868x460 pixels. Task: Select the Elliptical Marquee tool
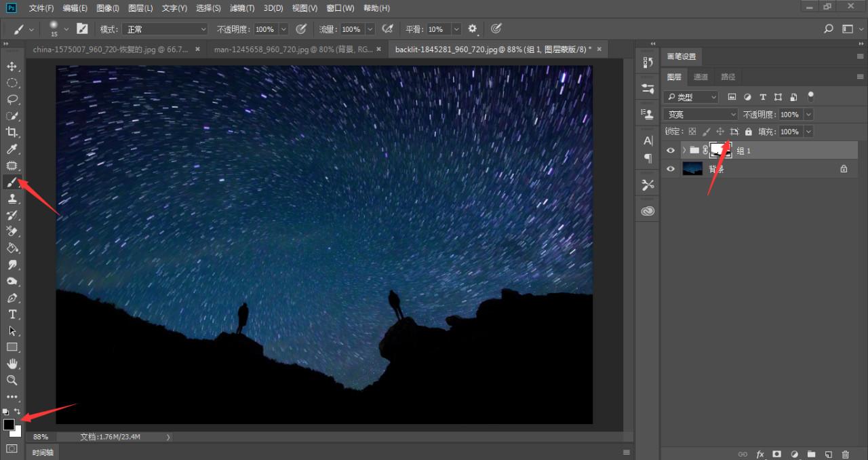coord(12,83)
